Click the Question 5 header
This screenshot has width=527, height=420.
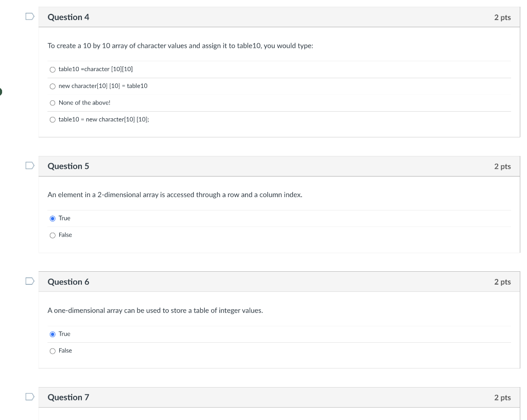68,166
